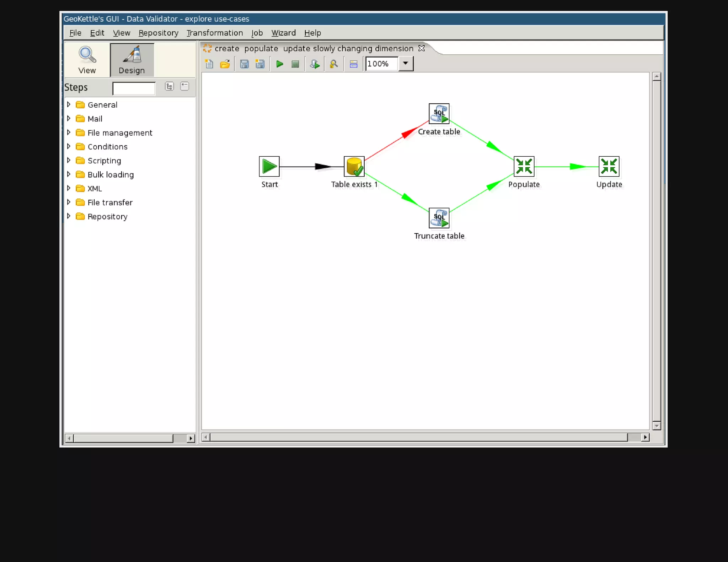Switch to View mode

87,60
